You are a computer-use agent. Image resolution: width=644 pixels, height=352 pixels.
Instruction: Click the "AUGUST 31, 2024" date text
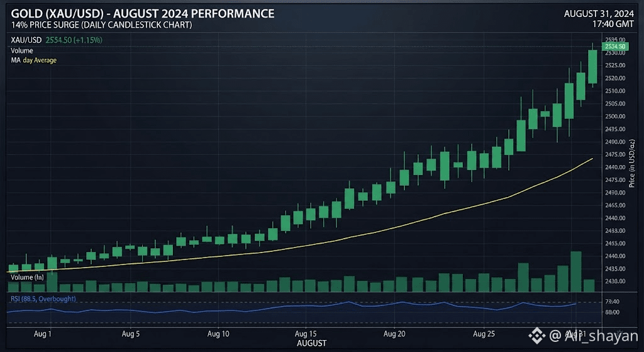[599, 14]
